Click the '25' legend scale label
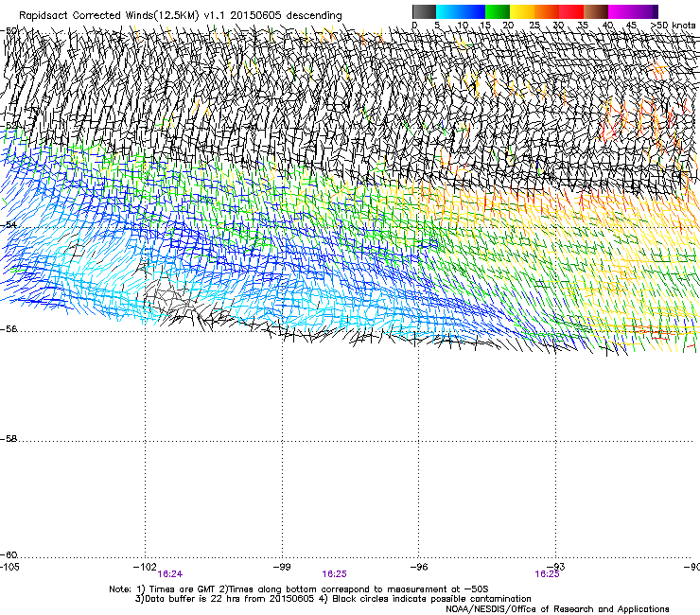 point(534,25)
